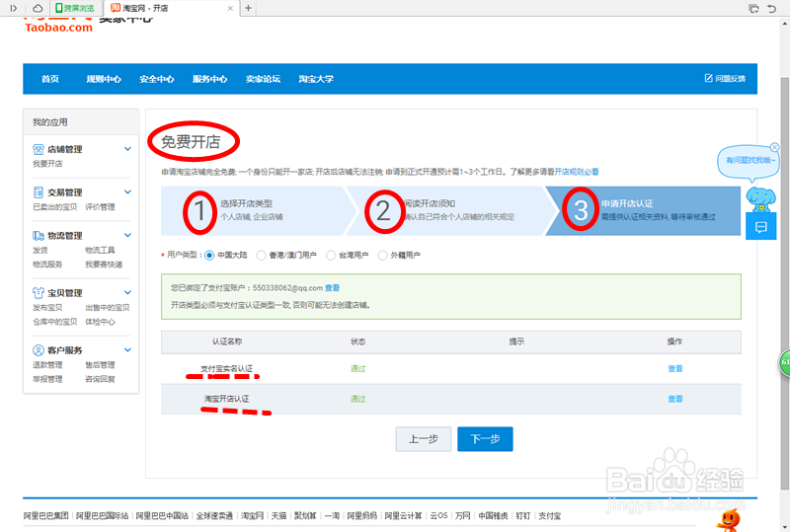This screenshot has height=532, width=790.
Task: Click 评价管理 sidebar link
Action: click(100, 206)
